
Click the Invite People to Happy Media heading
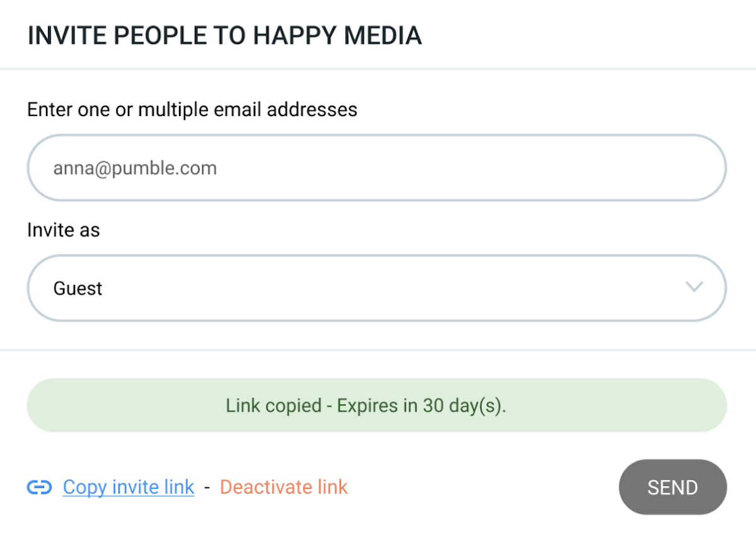click(225, 36)
